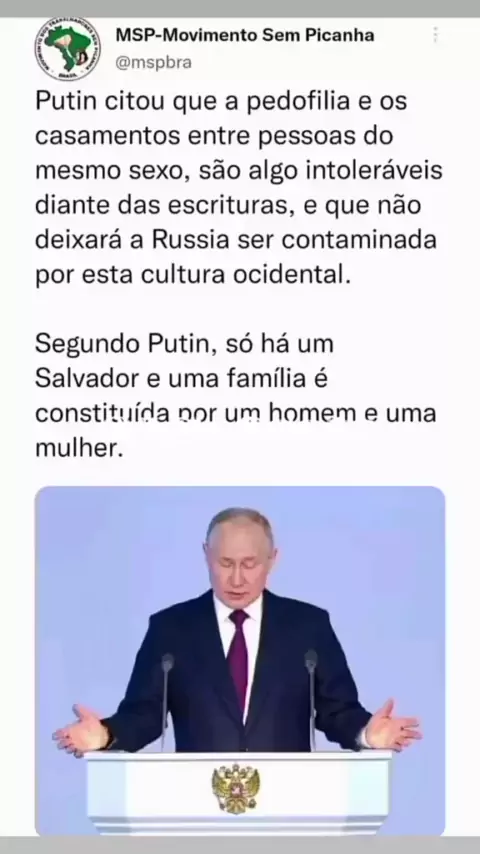
Task: Open the tweet's three-dot more options menu
Action: (435, 35)
